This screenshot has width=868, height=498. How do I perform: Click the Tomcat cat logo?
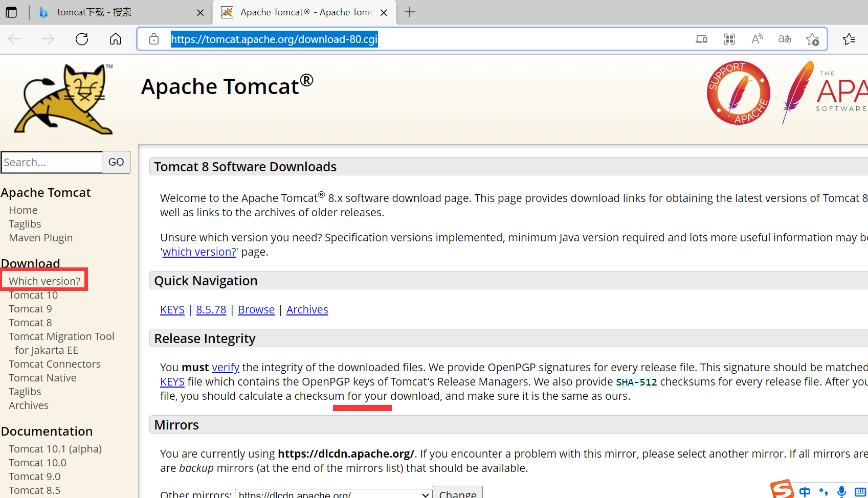tap(63, 99)
